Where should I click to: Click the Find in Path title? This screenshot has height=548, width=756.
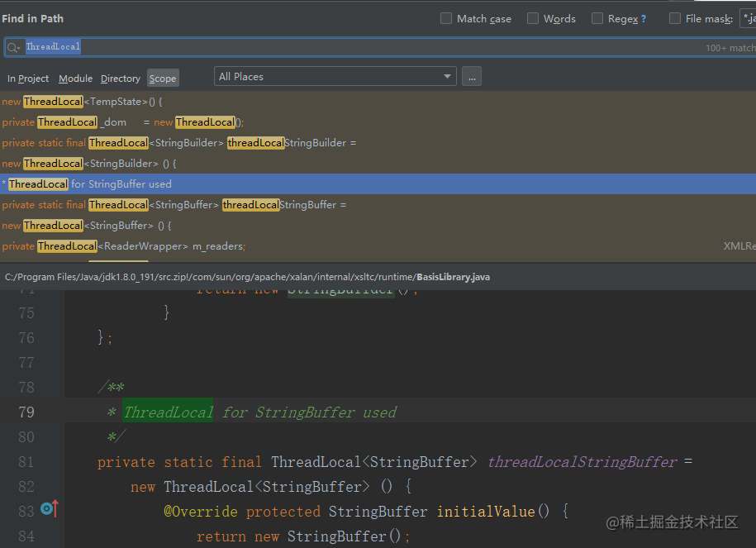coord(33,19)
